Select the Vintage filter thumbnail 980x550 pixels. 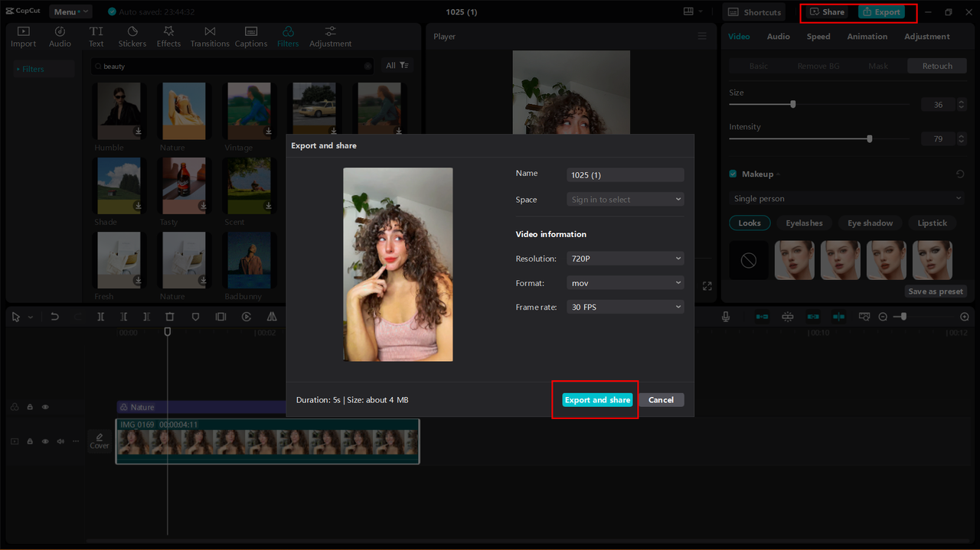(x=249, y=111)
